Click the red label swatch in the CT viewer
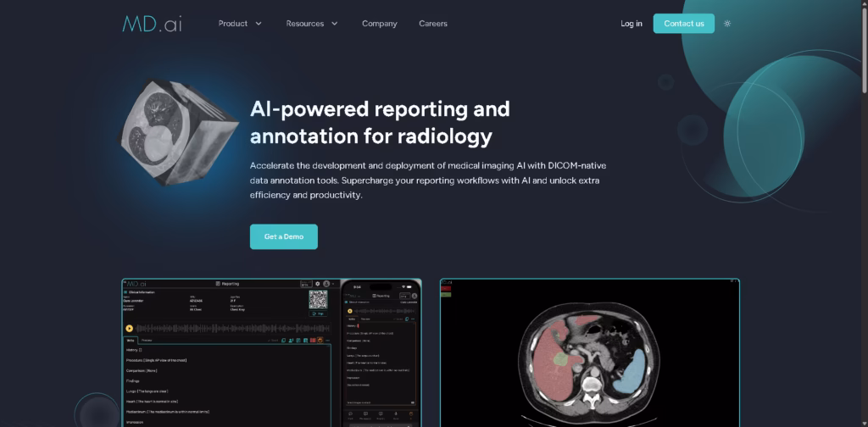868x427 pixels. 446,288
